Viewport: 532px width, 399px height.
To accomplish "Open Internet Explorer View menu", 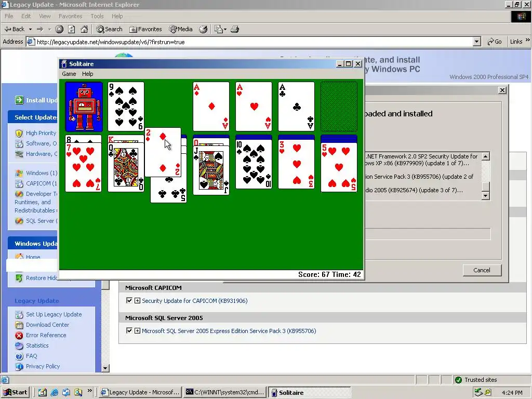I will 45,16.
